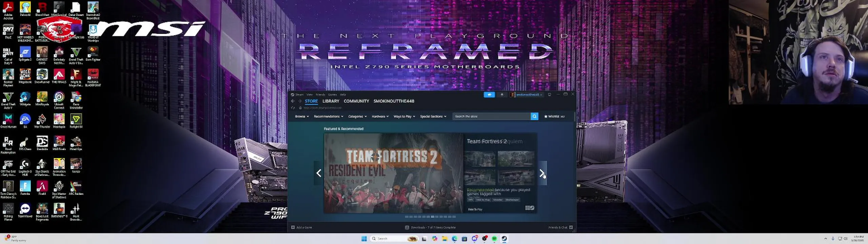Open smokinoutthe448 account dropdown

coord(527,95)
